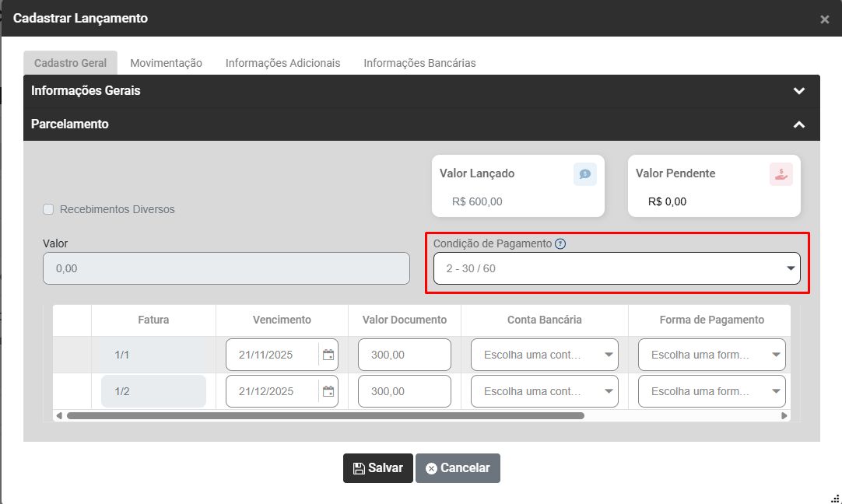This screenshot has height=504, width=842.
Task: Click the R$ 600,00 value
Action: 477,201
